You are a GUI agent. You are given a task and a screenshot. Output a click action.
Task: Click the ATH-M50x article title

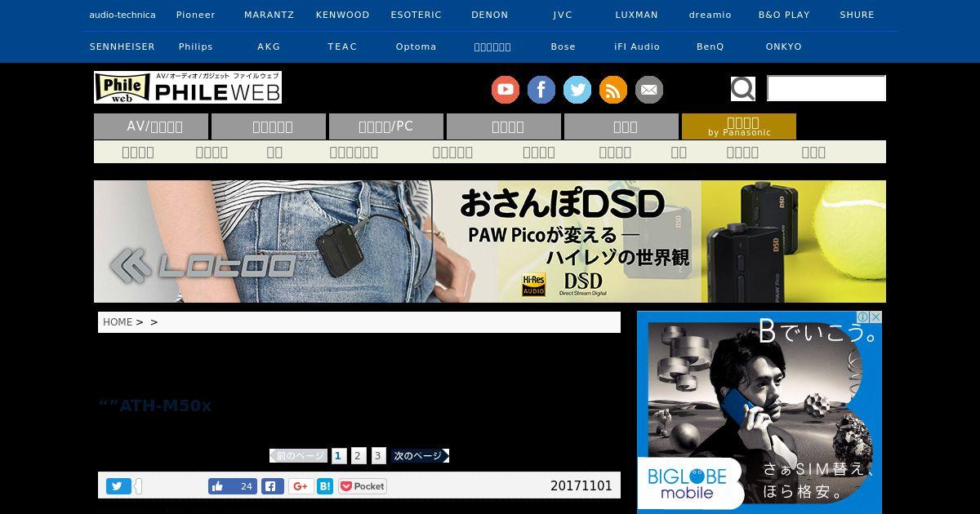point(155,405)
